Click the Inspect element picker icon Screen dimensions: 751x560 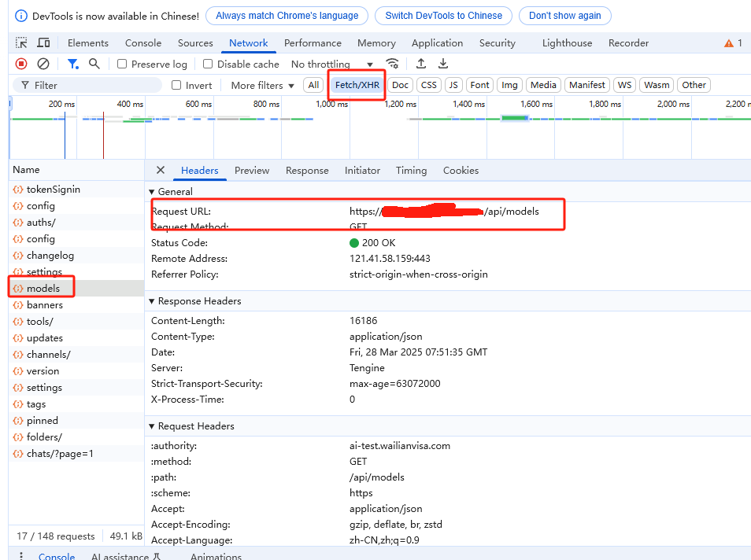(x=21, y=42)
